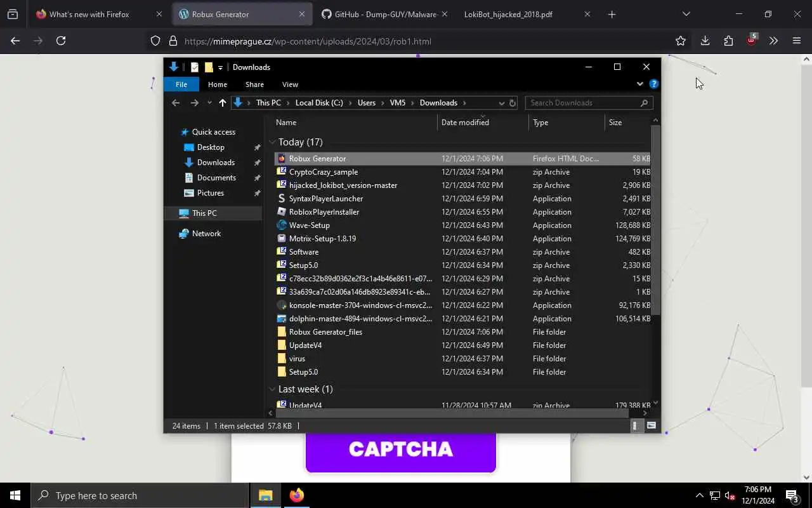The height and width of the screenshot is (508, 812).
Task: Go up one folder level in Explorer
Action: tap(223, 103)
